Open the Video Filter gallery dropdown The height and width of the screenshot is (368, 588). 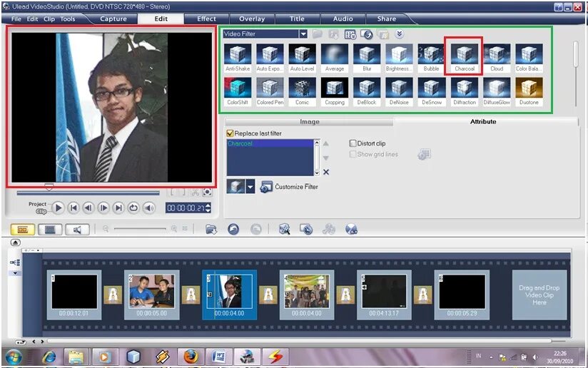[x=303, y=34]
